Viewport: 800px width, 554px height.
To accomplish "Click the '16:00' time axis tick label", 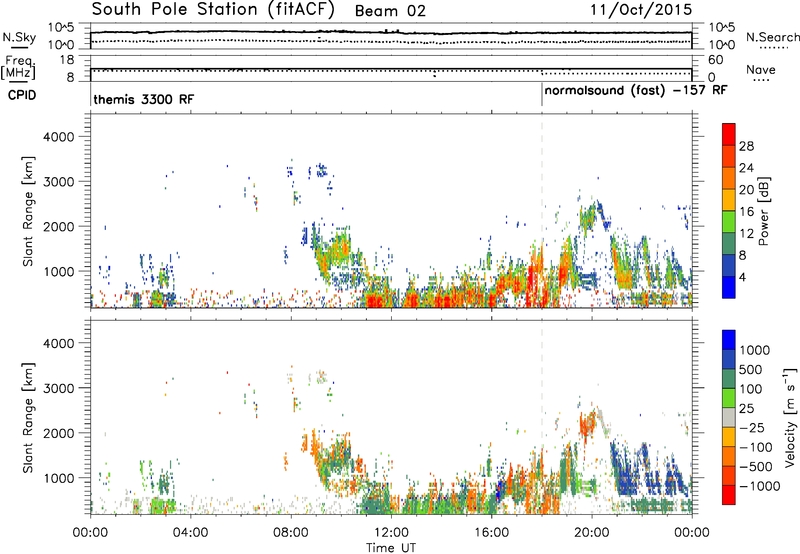I will tap(491, 533).
